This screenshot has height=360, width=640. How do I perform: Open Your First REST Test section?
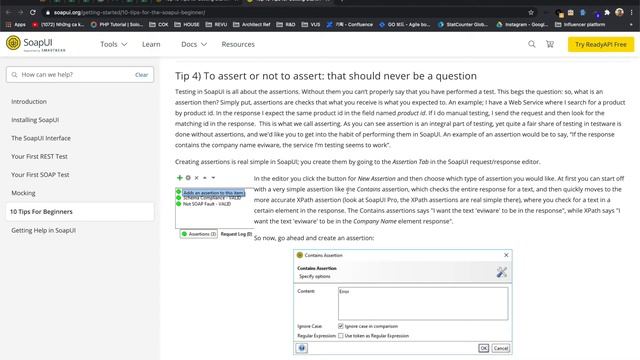pyautogui.click(x=39, y=156)
